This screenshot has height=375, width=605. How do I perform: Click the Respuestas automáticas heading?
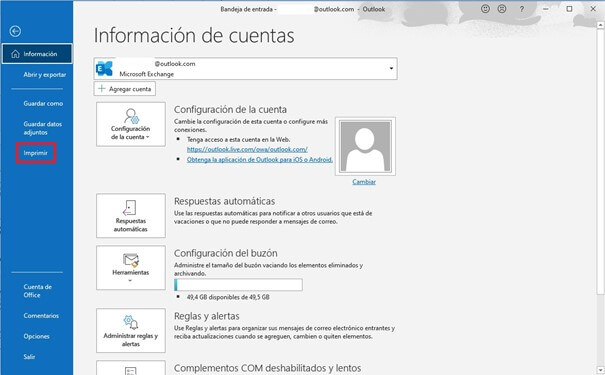224,201
